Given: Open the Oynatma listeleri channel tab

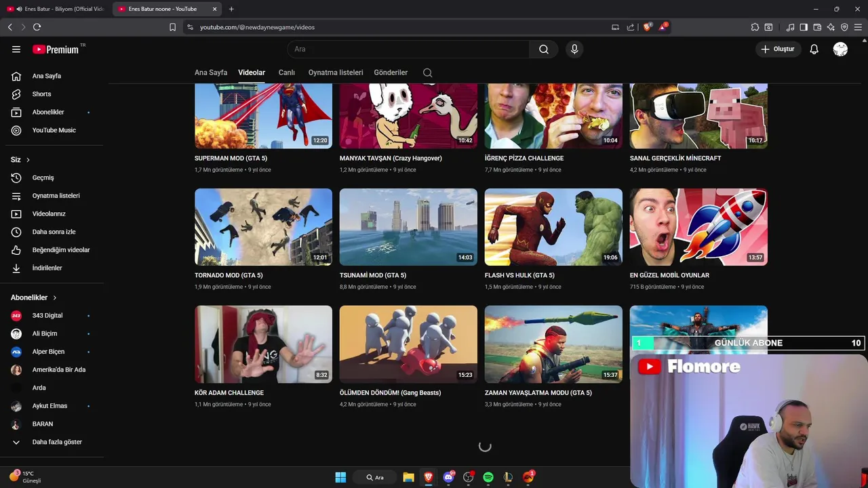Looking at the screenshot, I should point(336,73).
